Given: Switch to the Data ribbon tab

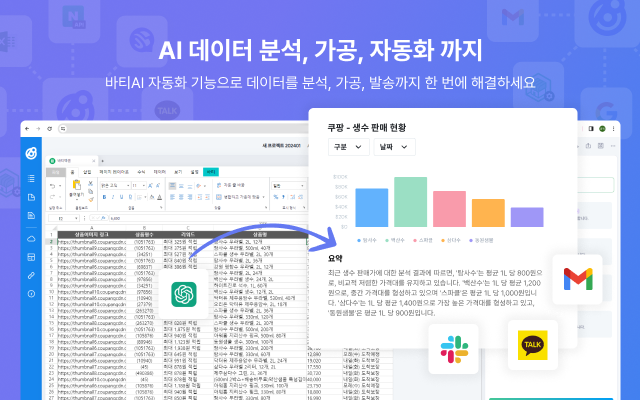Looking at the screenshot, I should click(160, 172).
